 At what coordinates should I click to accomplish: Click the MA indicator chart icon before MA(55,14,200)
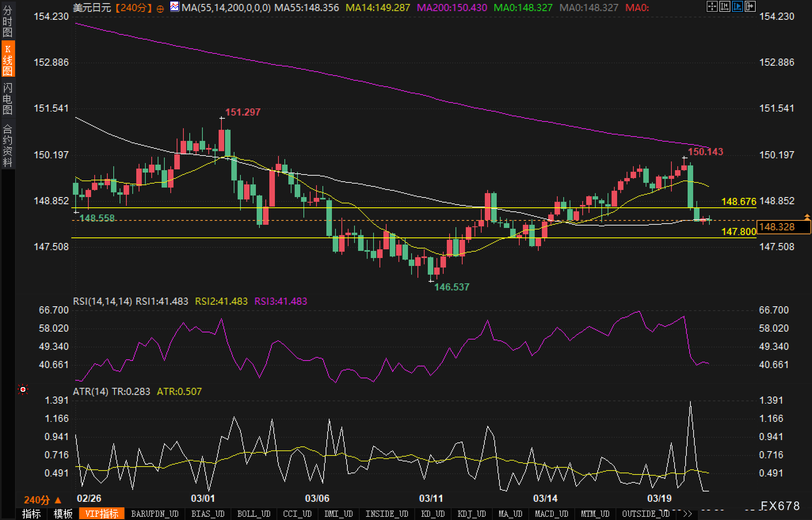[174, 7]
